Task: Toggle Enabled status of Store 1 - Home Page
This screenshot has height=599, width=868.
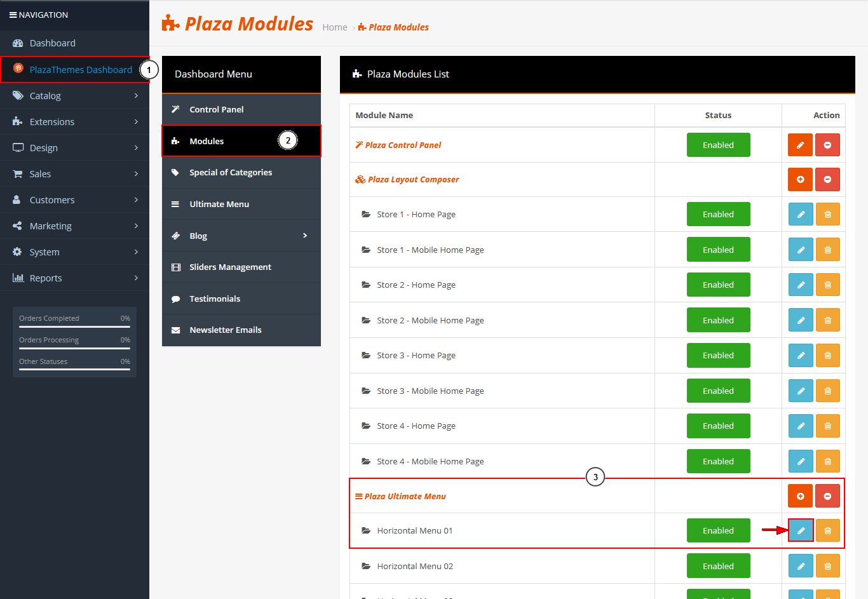Action: pyautogui.click(x=718, y=214)
